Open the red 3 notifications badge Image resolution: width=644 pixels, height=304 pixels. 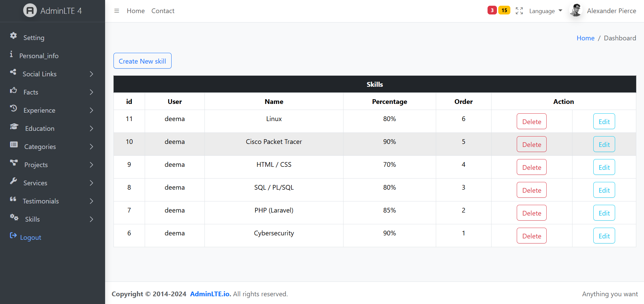pos(492,10)
